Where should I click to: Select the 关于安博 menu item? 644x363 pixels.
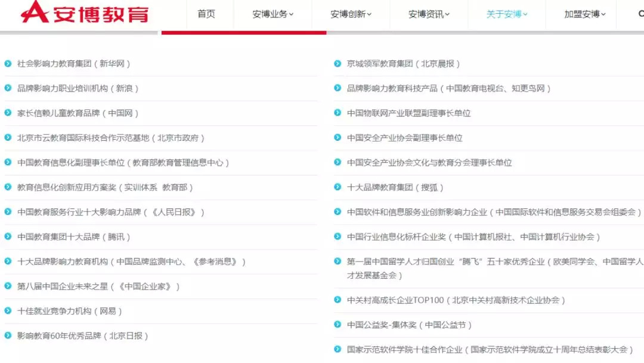507,14
